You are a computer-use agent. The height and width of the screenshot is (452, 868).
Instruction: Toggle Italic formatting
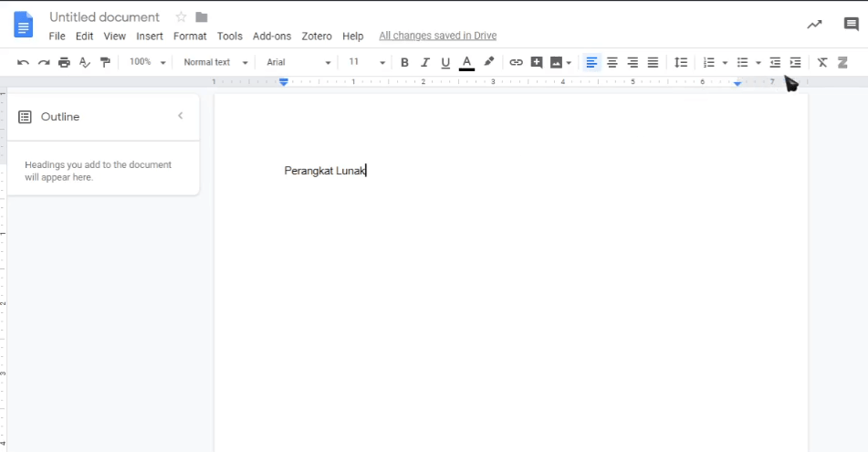424,62
